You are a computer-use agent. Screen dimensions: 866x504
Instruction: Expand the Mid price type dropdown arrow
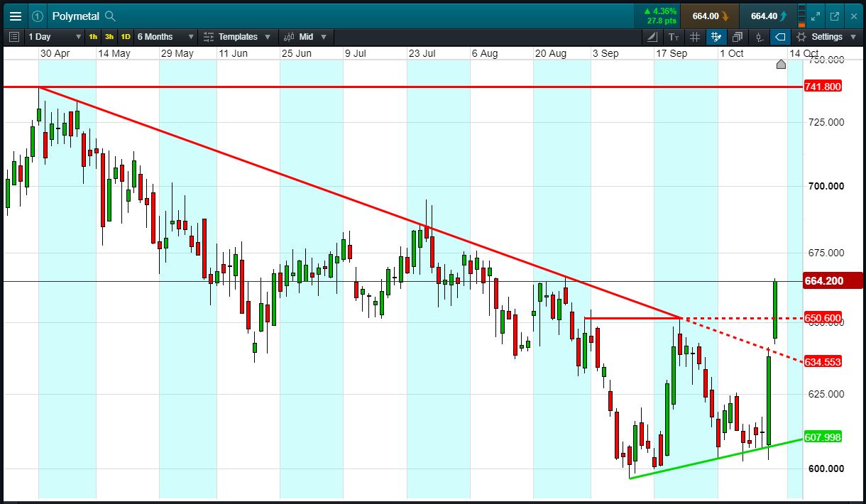(324, 37)
